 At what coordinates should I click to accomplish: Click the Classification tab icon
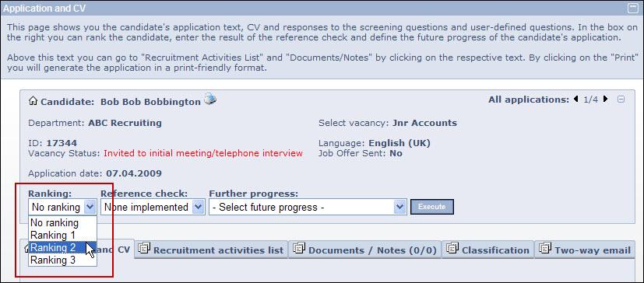pyautogui.click(x=452, y=248)
